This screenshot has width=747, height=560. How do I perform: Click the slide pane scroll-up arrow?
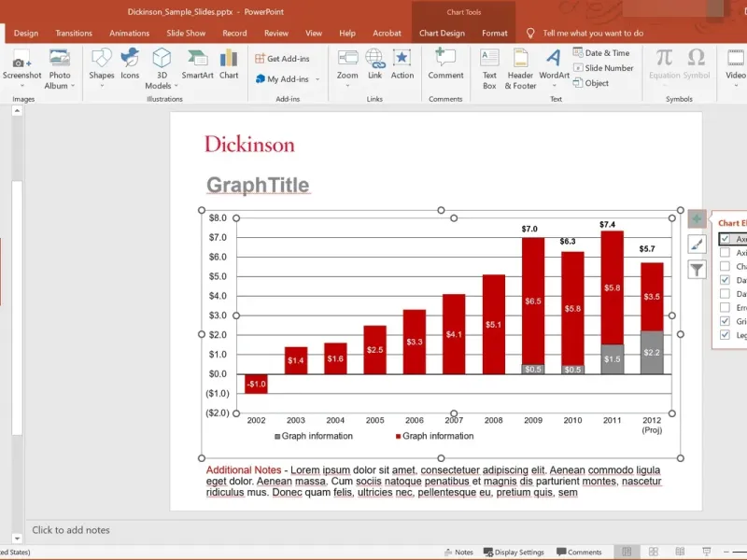tap(17, 111)
